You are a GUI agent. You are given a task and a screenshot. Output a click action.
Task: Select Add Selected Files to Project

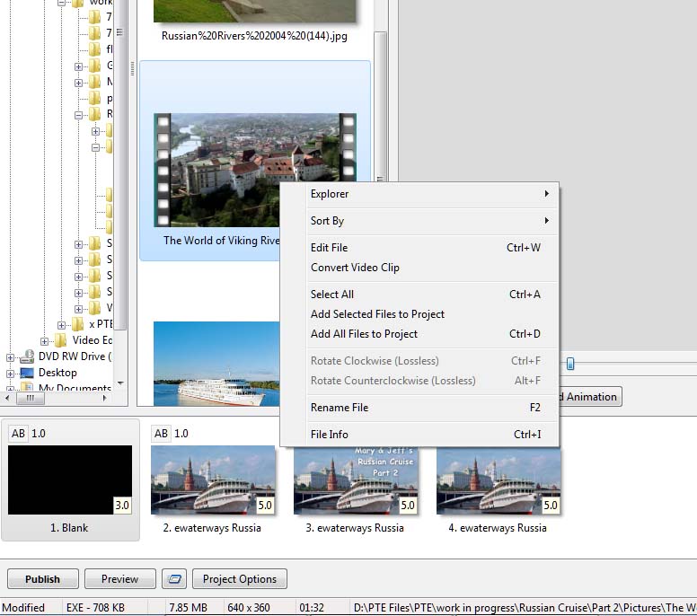point(377,314)
